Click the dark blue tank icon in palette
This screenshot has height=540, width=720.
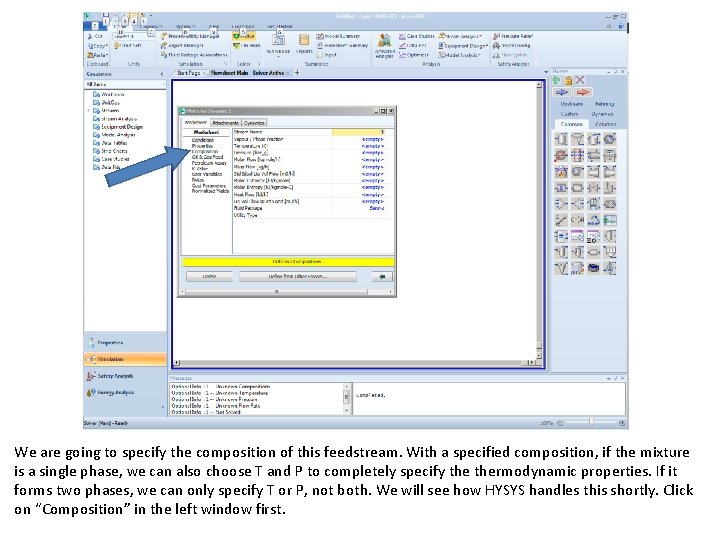593,268
